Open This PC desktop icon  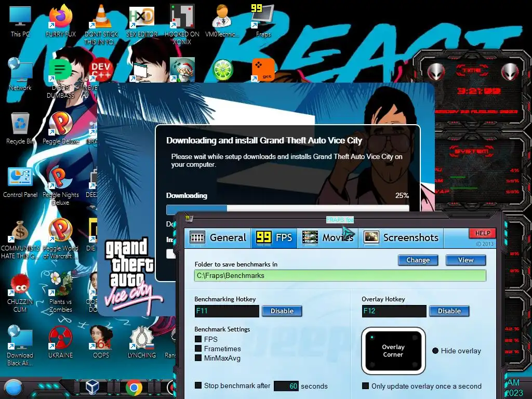click(20, 21)
